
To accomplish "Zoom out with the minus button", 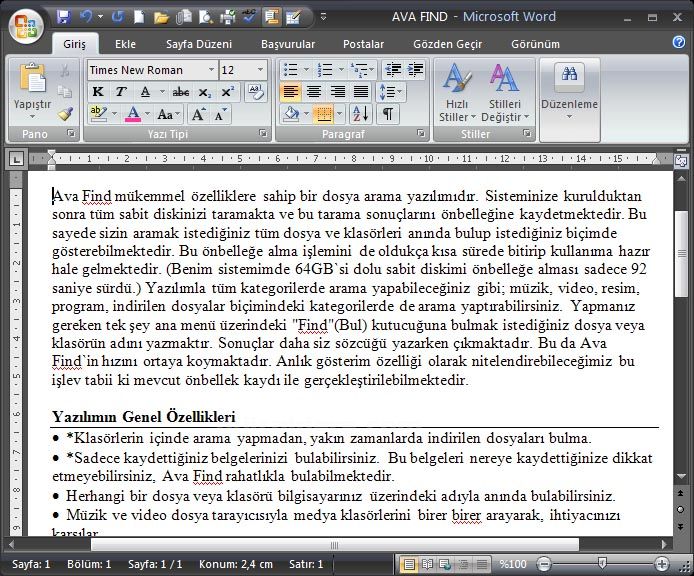I will point(544,564).
